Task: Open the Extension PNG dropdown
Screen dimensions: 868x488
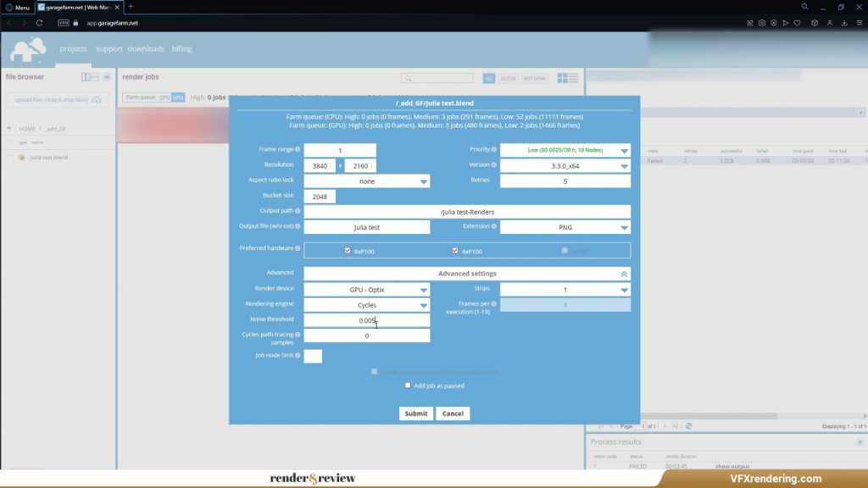Action: point(565,227)
